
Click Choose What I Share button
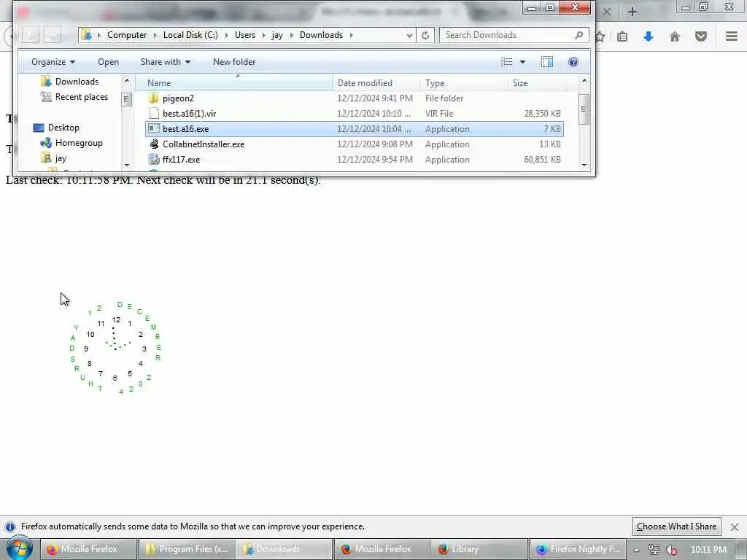676,526
